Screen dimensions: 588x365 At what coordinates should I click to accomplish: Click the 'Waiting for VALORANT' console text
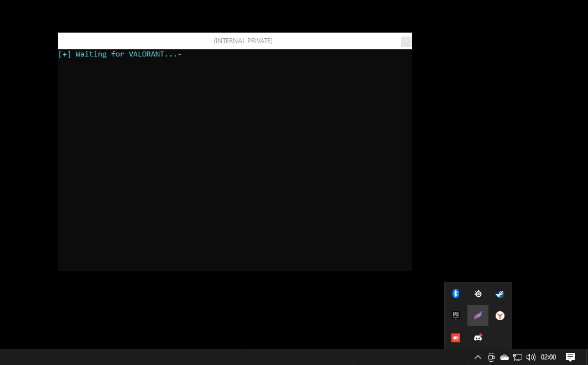pos(120,54)
